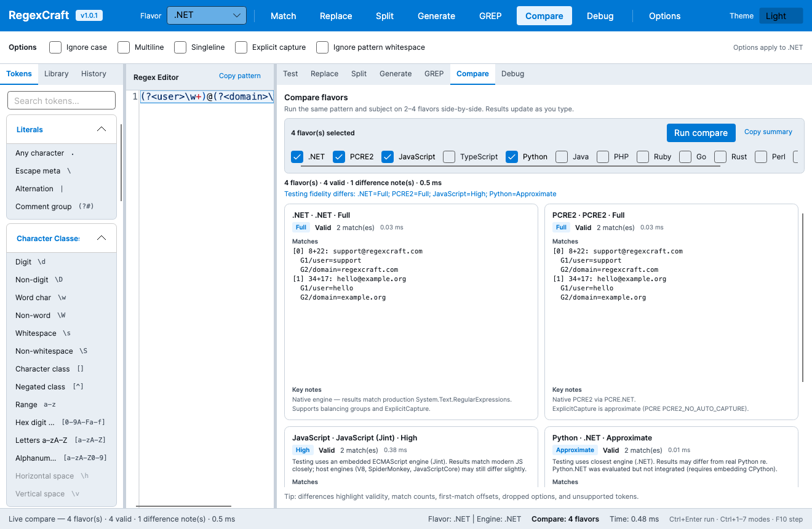Click the Copy pattern link
This screenshot has width=812, height=529.
[240, 76]
